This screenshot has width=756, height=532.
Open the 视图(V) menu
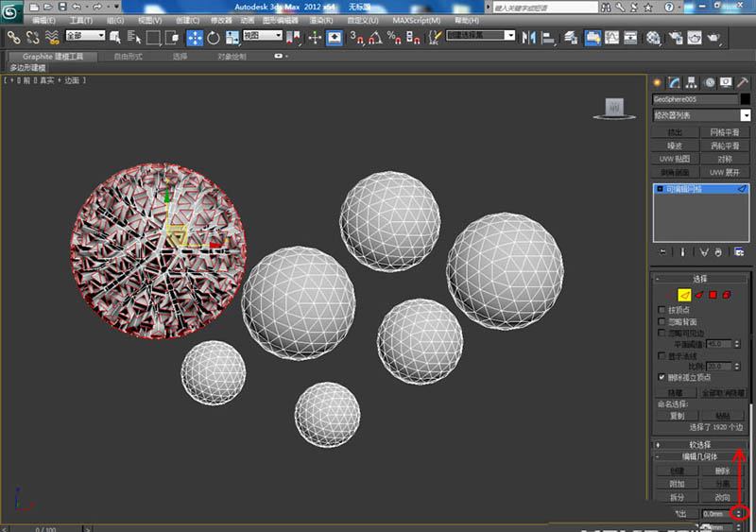click(x=150, y=20)
